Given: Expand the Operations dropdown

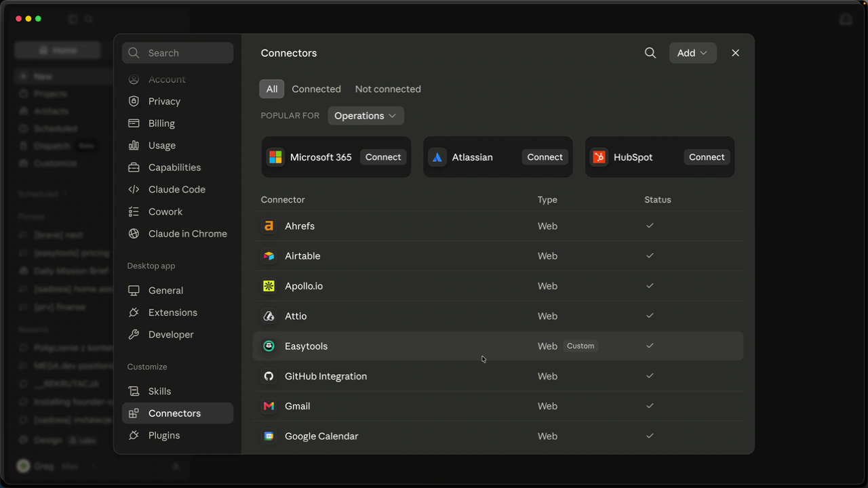Looking at the screenshot, I should point(366,116).
